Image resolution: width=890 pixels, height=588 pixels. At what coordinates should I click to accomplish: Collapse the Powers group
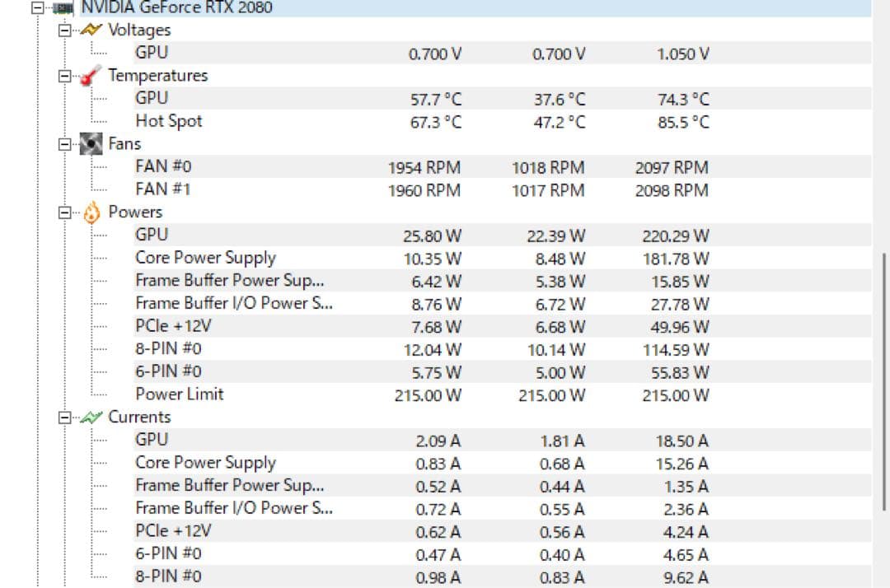point(65,212)
